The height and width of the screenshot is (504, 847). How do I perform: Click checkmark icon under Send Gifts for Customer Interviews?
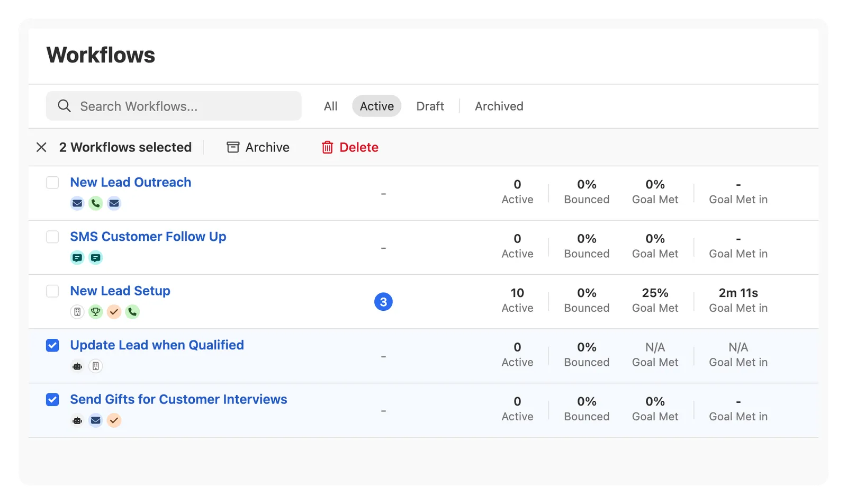click(114, 420)
